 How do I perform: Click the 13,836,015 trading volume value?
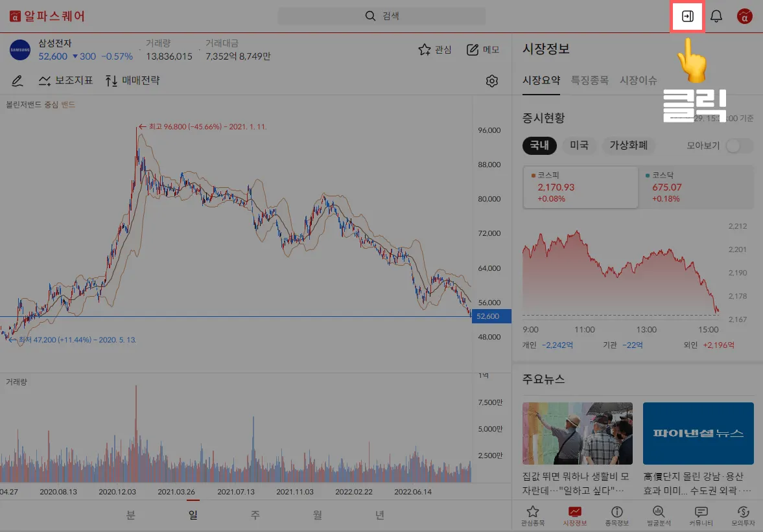tap(169, 56)
